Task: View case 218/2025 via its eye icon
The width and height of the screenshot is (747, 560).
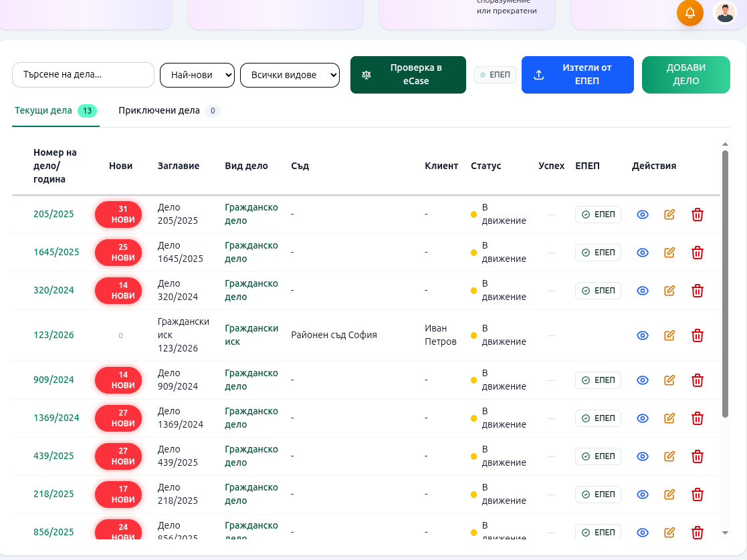Action: click(643, 495)
